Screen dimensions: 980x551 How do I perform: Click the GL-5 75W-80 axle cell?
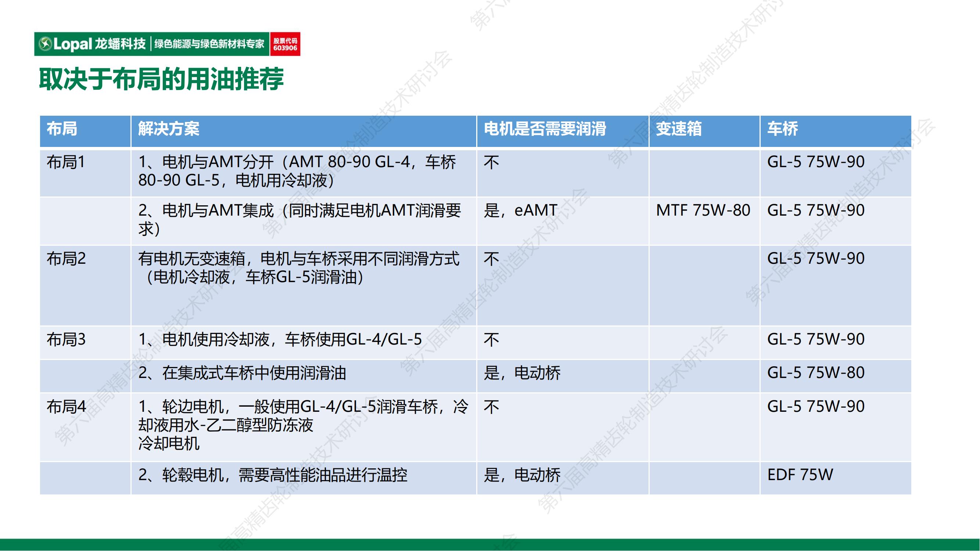click(x=815, y=372)
